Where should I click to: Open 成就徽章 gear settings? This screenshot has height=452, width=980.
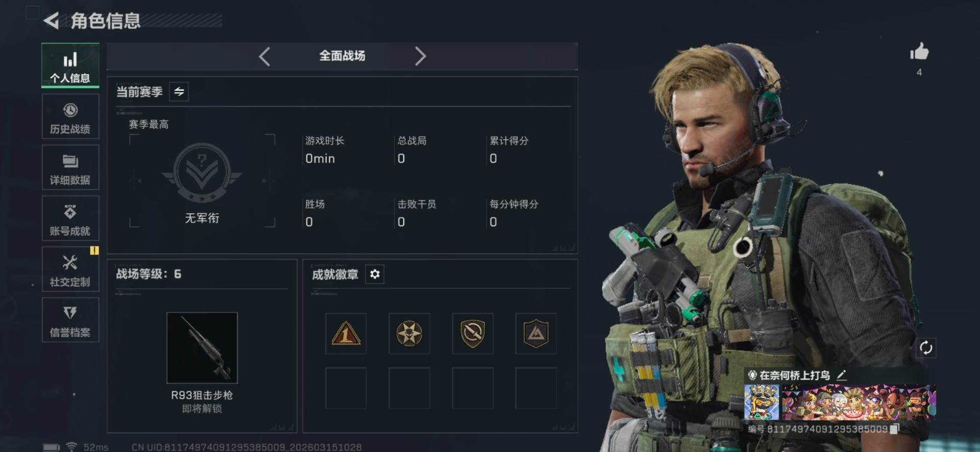coord(375,274)
